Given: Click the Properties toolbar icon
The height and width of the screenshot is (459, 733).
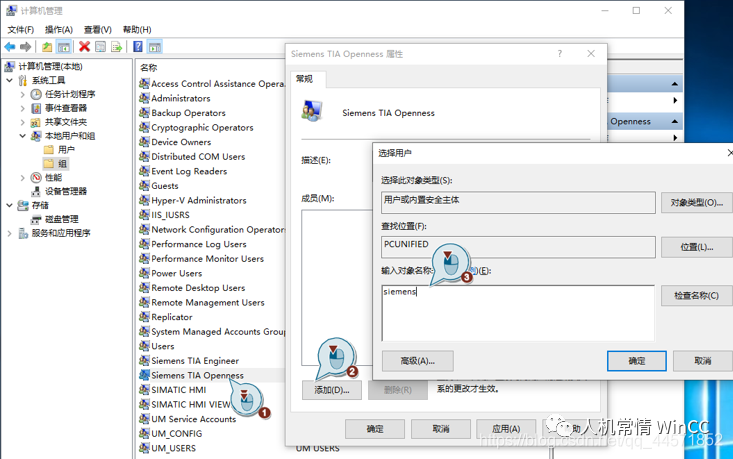Looking at the screenshot, I should point(100,47).
